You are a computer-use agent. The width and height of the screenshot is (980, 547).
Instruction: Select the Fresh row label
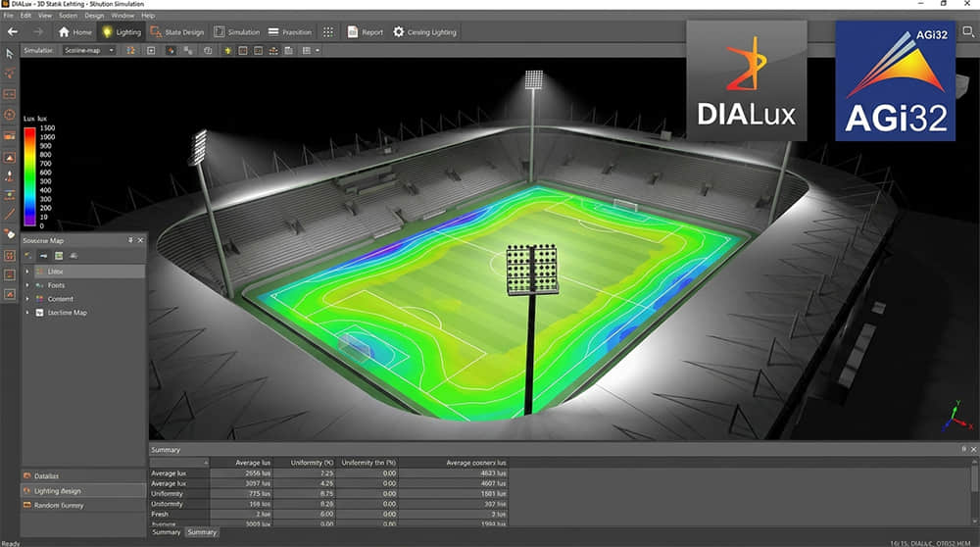[x=160, y=514]
